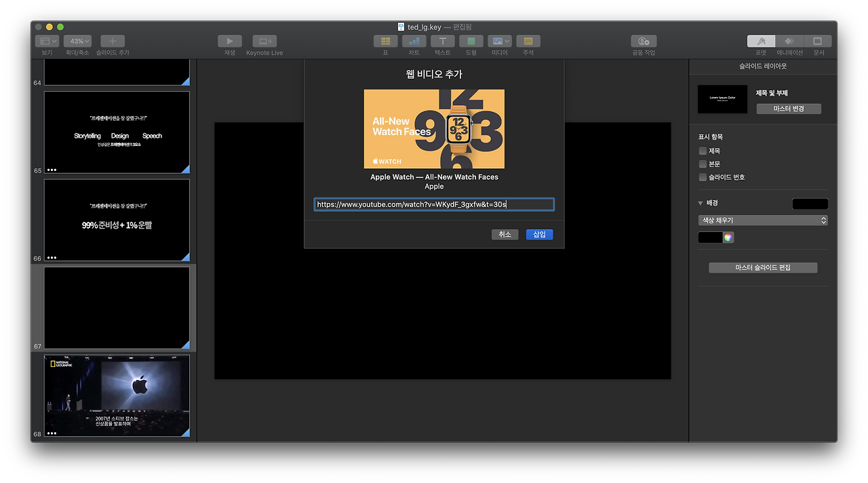The width and height of the screenshot is (868, 483).
Task: Open the 43% zoom level dropdown
Action: [x=77, y=41]
